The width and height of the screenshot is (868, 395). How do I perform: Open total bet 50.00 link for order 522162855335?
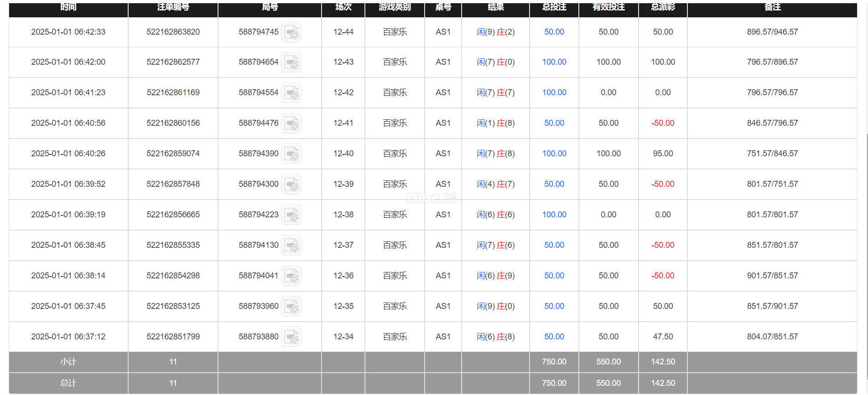(x=554, y=245)
